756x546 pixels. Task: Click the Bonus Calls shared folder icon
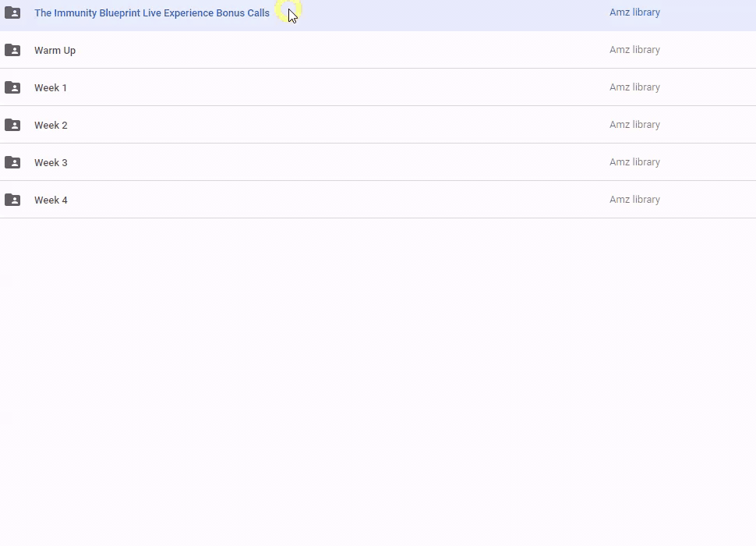coord(12,12)
